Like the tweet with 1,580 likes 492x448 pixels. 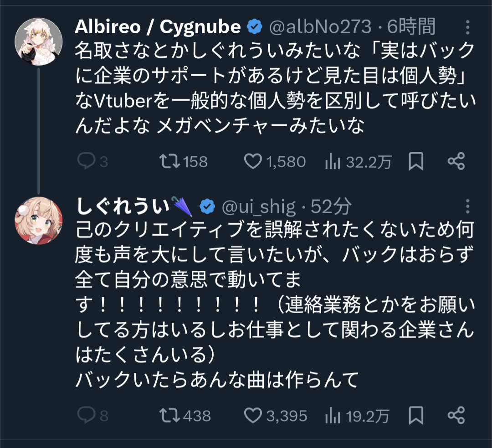click(x=253, y=161)
